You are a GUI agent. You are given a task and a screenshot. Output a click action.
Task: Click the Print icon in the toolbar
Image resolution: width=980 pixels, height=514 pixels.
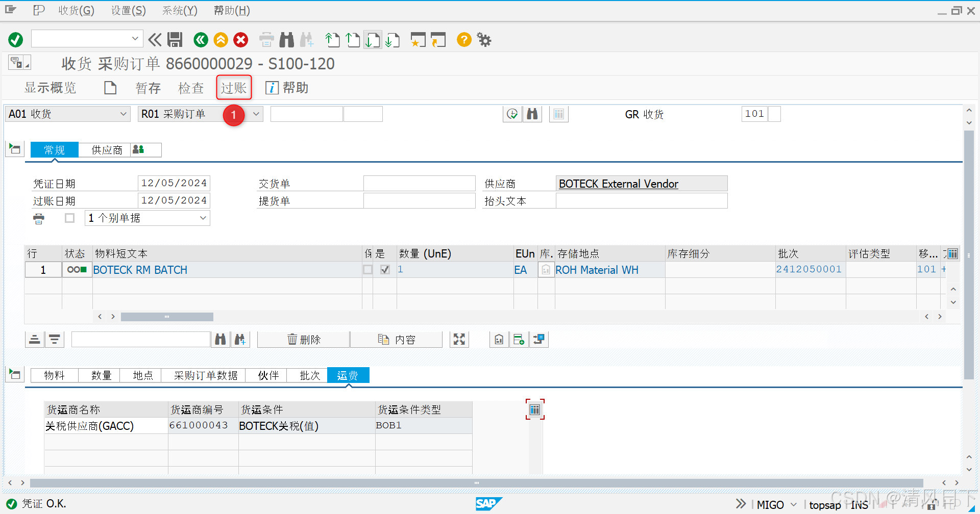click(266, 39)
